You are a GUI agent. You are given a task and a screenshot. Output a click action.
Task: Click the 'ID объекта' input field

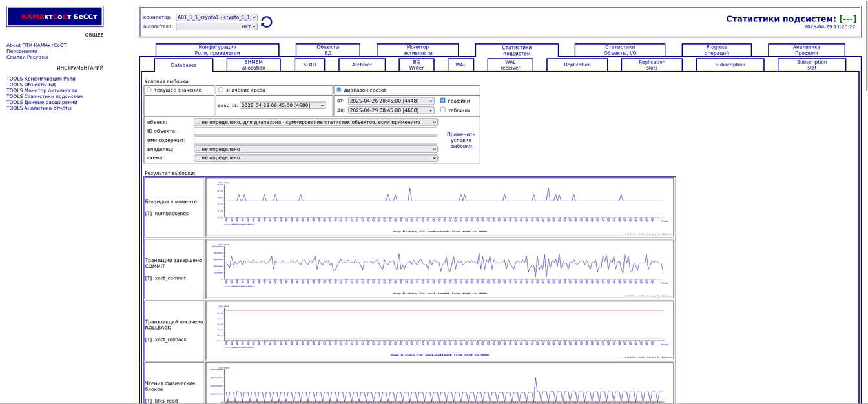click(315, 131)
